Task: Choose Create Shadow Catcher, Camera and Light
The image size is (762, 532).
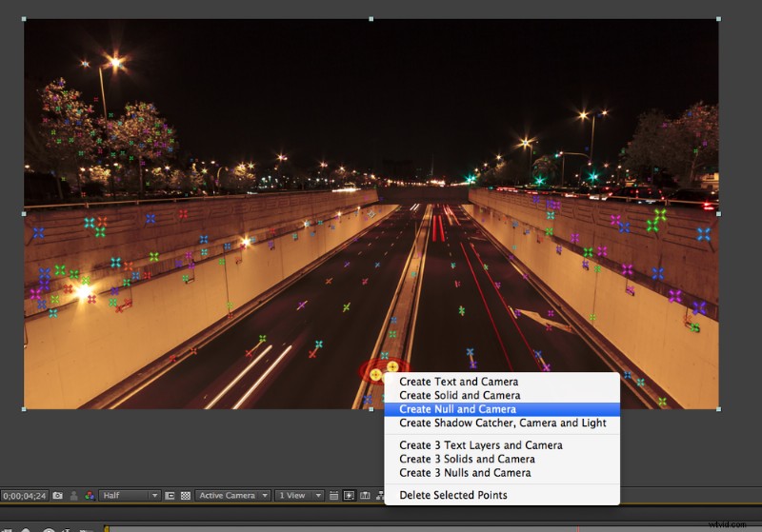Action: coord(502,423)
